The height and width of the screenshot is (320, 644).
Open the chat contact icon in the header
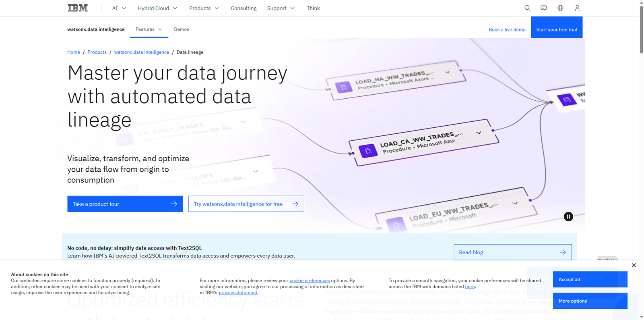click(x=544, y=8)
